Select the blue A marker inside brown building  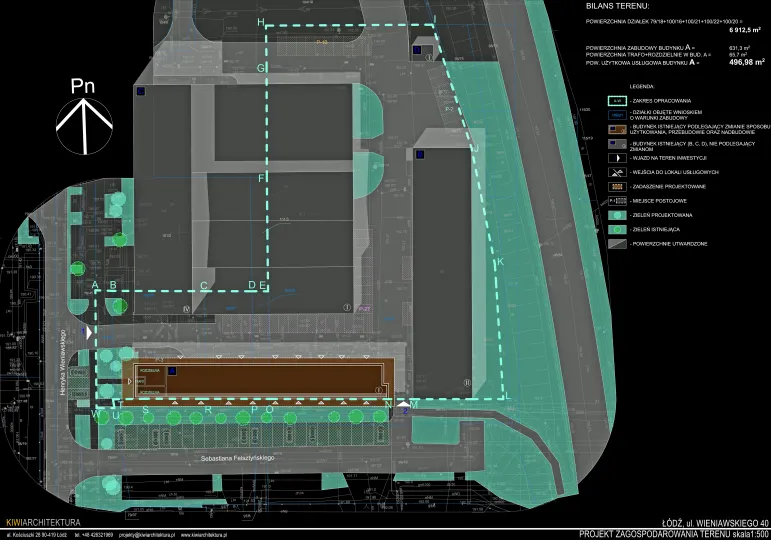[172, 372]
